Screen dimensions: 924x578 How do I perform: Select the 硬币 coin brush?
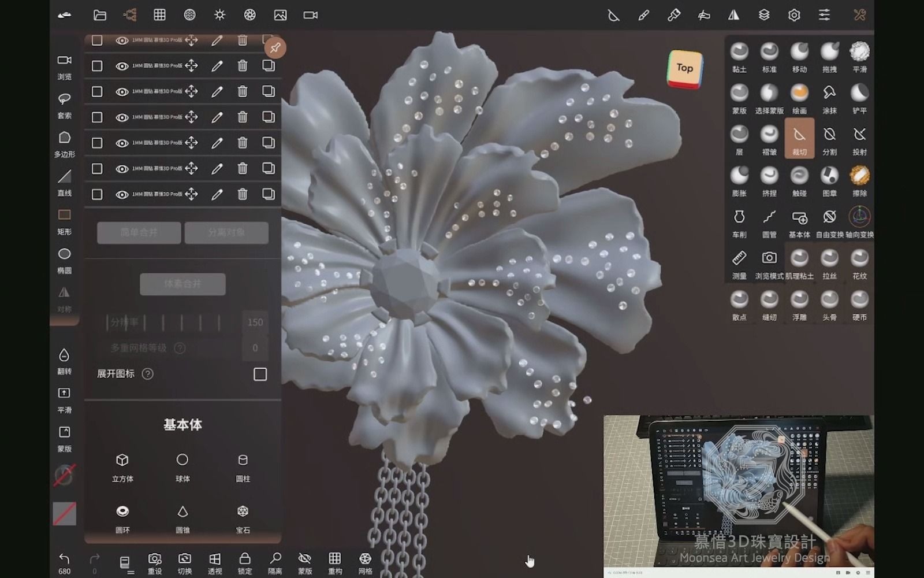click(x=859, y=305)
